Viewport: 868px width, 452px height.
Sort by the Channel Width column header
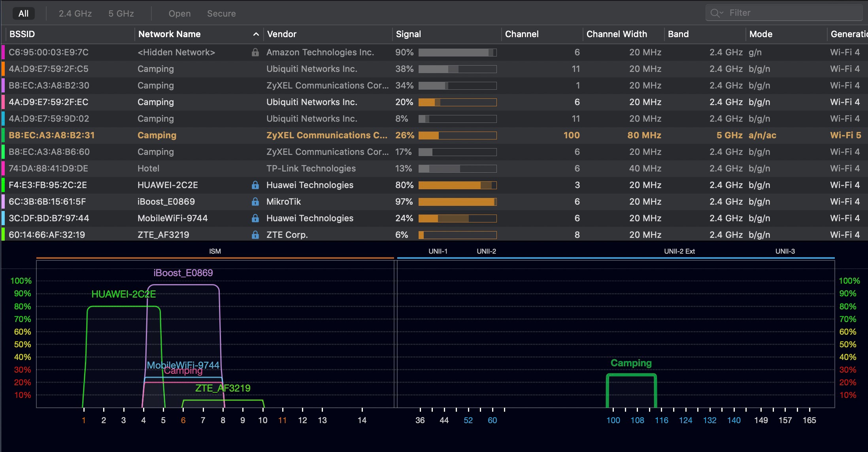(x=616, y=34)
